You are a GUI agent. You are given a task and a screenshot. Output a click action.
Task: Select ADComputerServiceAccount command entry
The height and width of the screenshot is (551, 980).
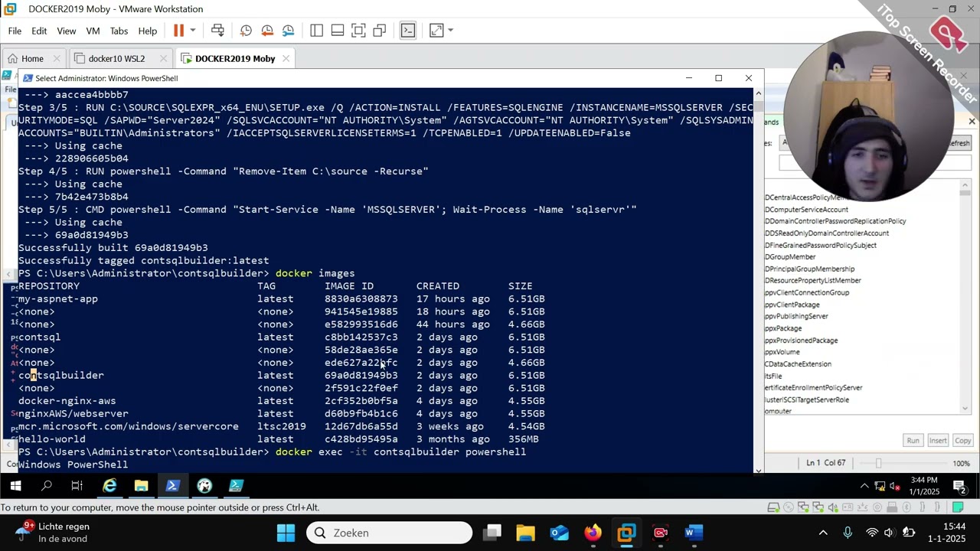point(806,210)
